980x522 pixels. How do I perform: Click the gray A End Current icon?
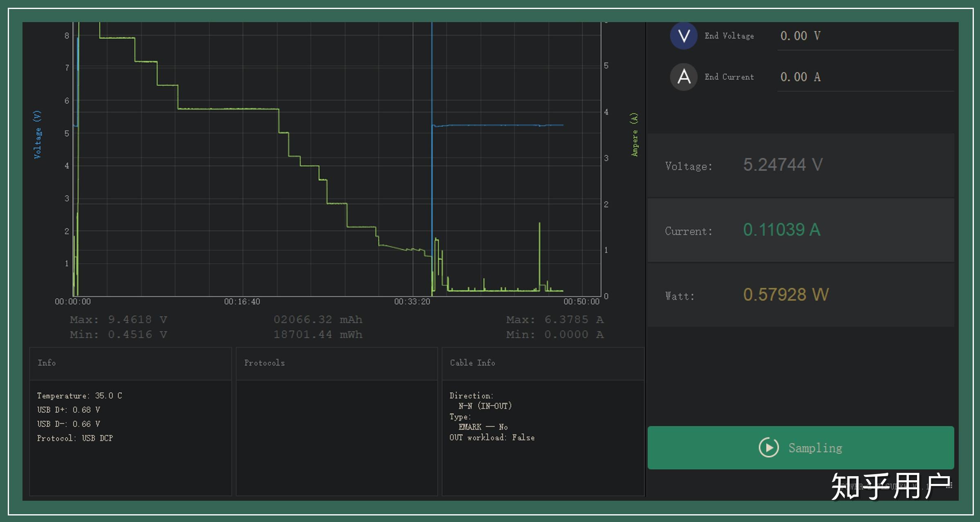point(684,77)
